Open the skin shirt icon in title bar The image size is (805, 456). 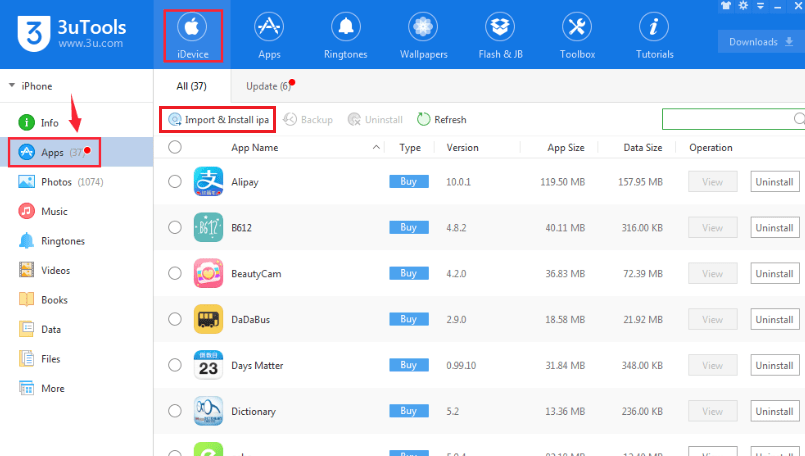tap(725, 6)
